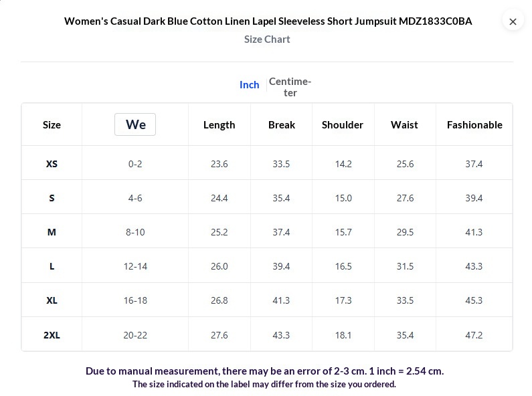
Task: Select the 2XL size row label
Action: 52,335
